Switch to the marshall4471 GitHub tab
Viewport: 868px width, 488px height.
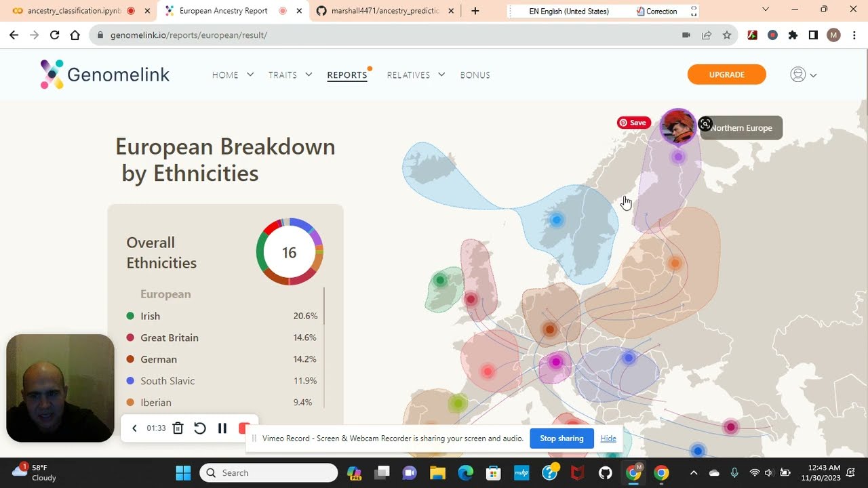tap(384, 11)
